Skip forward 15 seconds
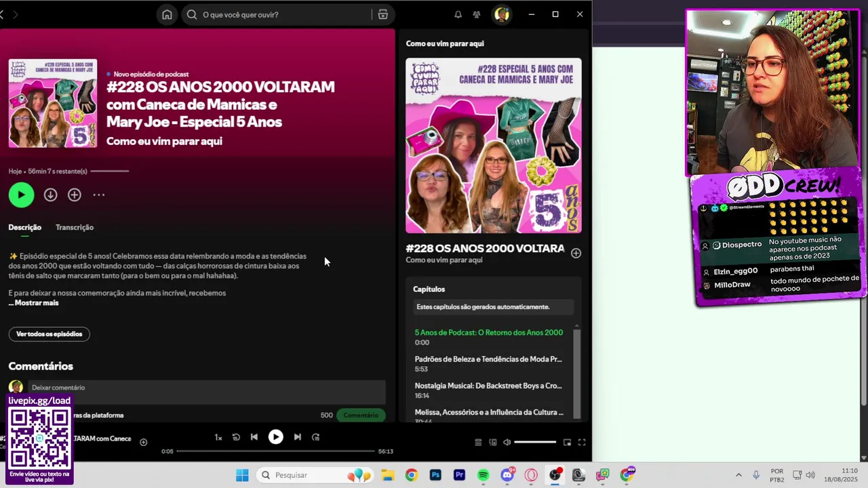 (315, 437)
